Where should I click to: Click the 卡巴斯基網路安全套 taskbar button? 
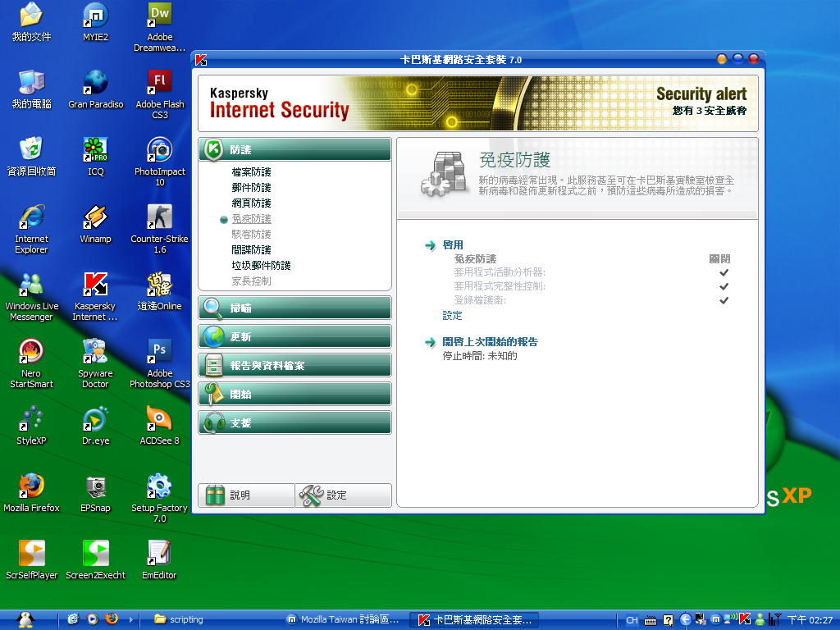(475, 620)
